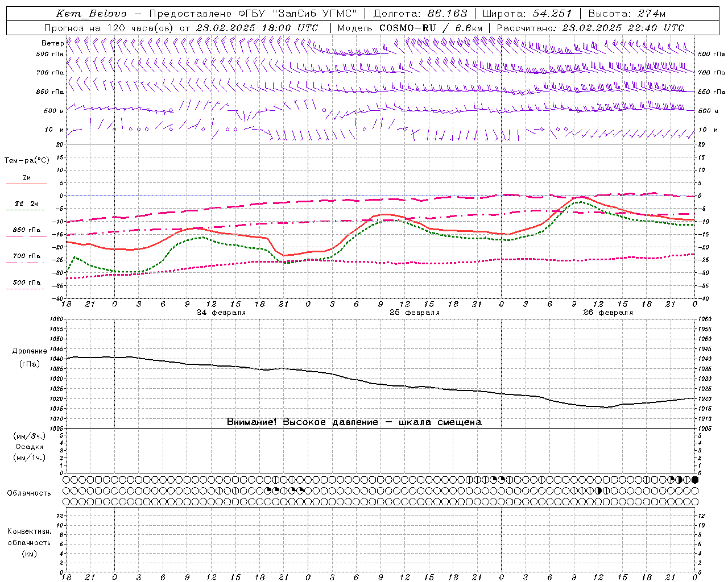This screenshot has width=728, height=582.
Task: Click the Тем-ра(°C) axis title
Action: (27, 161)
